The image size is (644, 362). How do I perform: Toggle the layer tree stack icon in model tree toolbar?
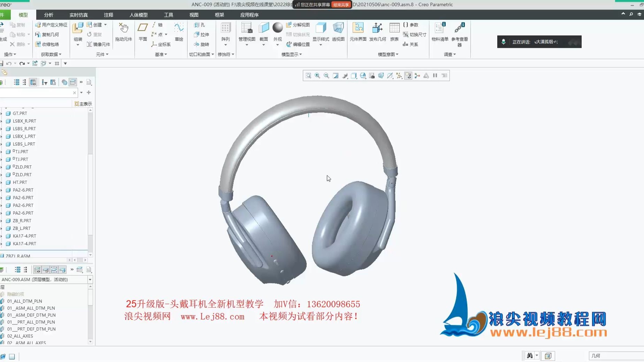[x=72, y=82]
